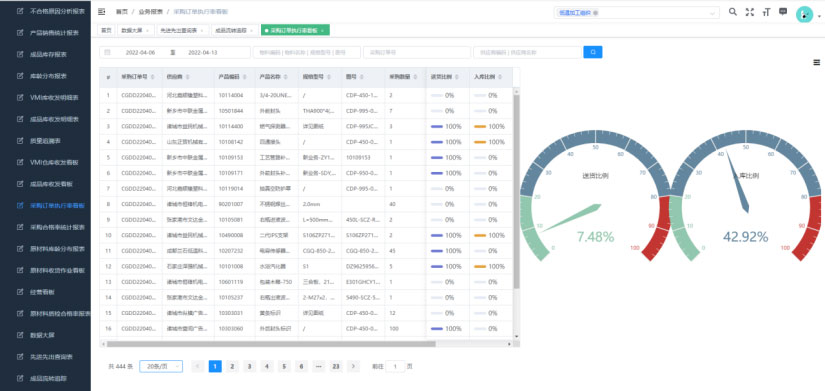Click the 采购订单号 search input field
This screenshot has width=825, height=391.
(417, 52)
